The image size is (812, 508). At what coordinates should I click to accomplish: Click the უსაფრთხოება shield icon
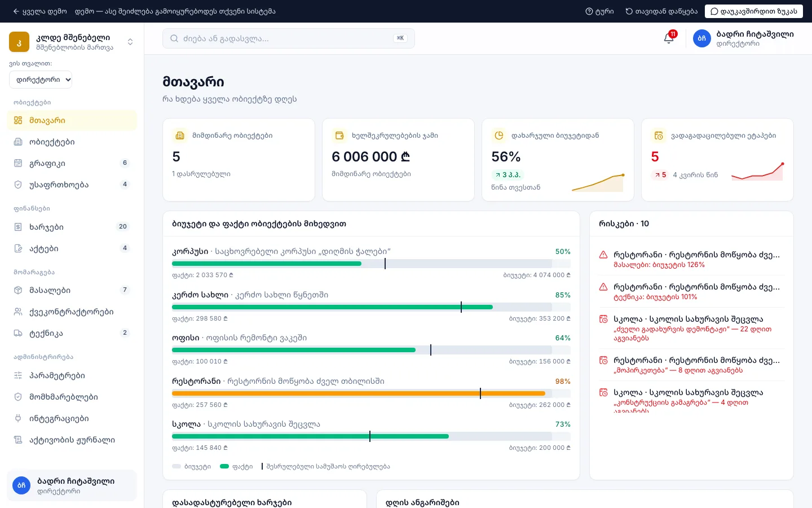tap(18, 185)
